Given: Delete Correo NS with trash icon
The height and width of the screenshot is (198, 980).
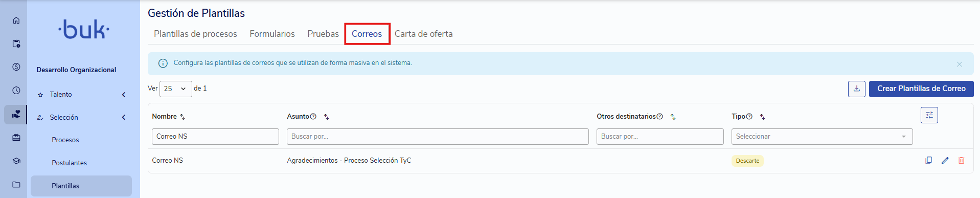Looking at the screenshot, I should [x=961, y=161].
